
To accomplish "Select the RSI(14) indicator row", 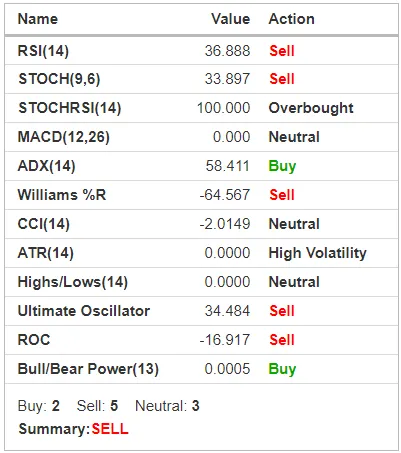I will tap(201, 51).
